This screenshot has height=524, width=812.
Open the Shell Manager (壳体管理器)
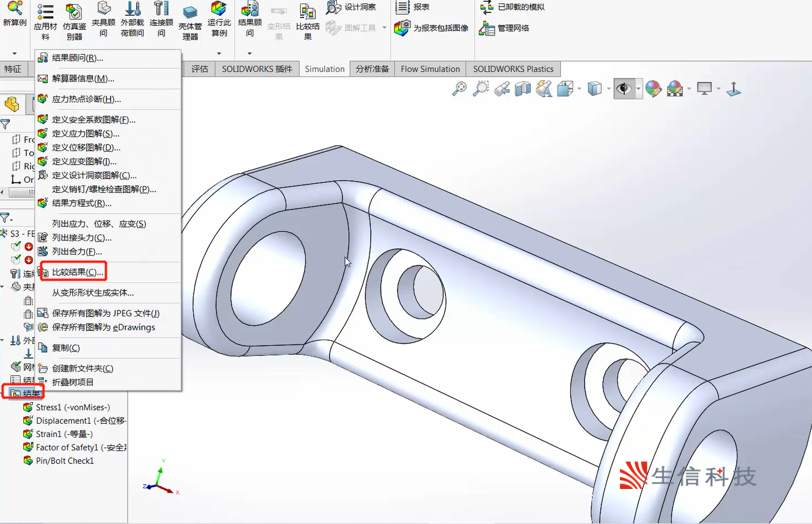(x=190, y=12)
